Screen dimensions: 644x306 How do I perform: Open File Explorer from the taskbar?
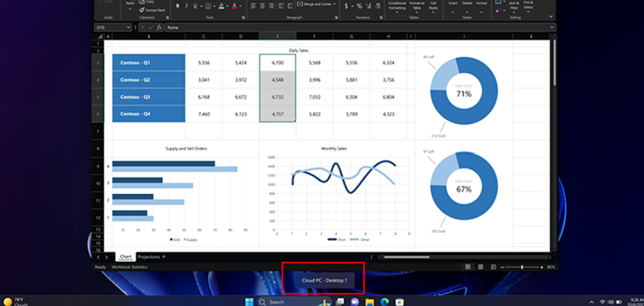(x=369, y=301)
